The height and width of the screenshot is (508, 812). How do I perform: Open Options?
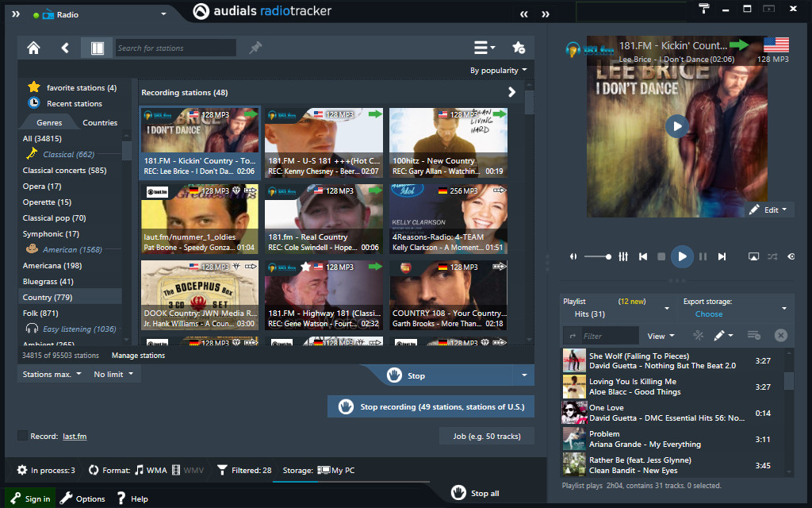tap(82, 498)
